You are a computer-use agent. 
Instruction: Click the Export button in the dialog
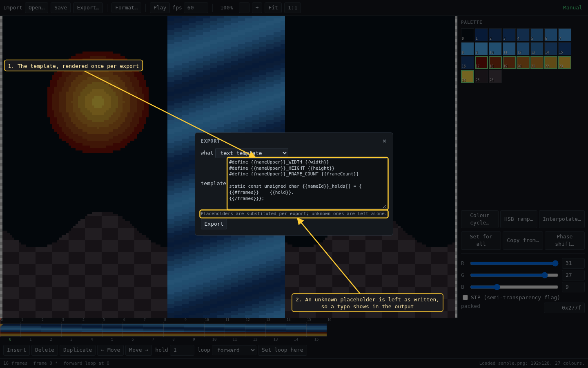[x=214, y=224]
